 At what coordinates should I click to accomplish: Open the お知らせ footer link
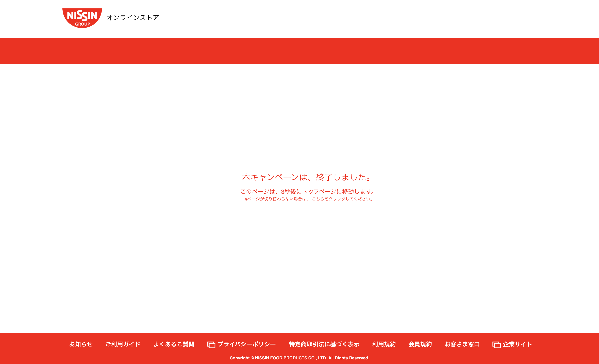(81, 344)
